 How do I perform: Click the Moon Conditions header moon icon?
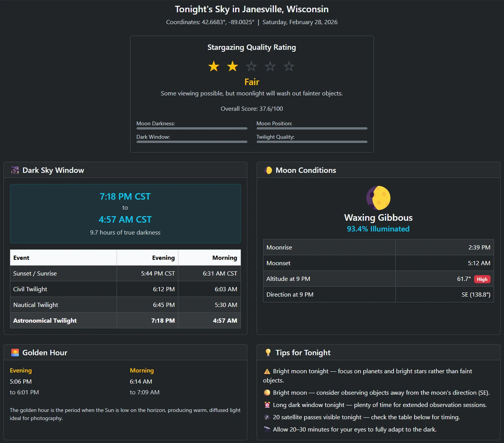pos(268,171)
